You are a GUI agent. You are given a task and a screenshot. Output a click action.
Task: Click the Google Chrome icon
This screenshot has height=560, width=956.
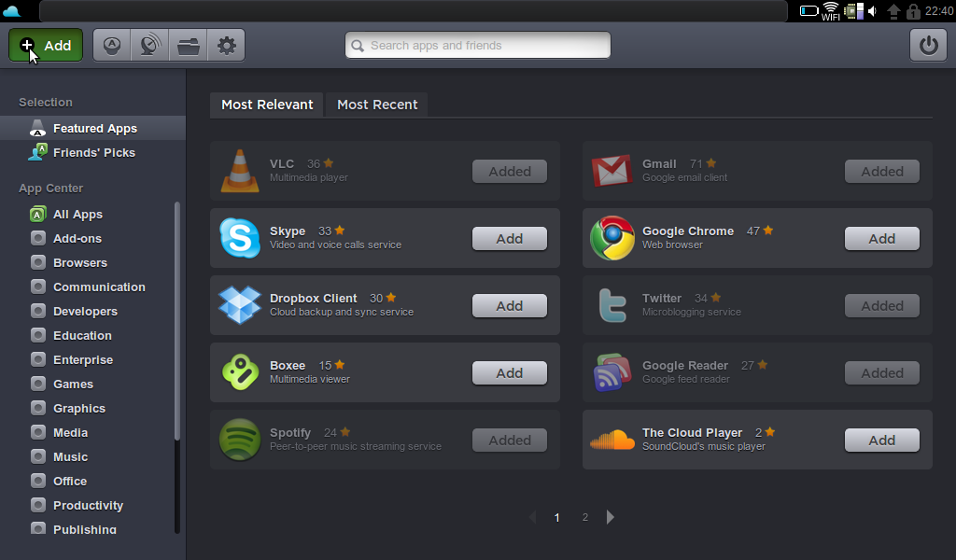click(x=612, y=238)
